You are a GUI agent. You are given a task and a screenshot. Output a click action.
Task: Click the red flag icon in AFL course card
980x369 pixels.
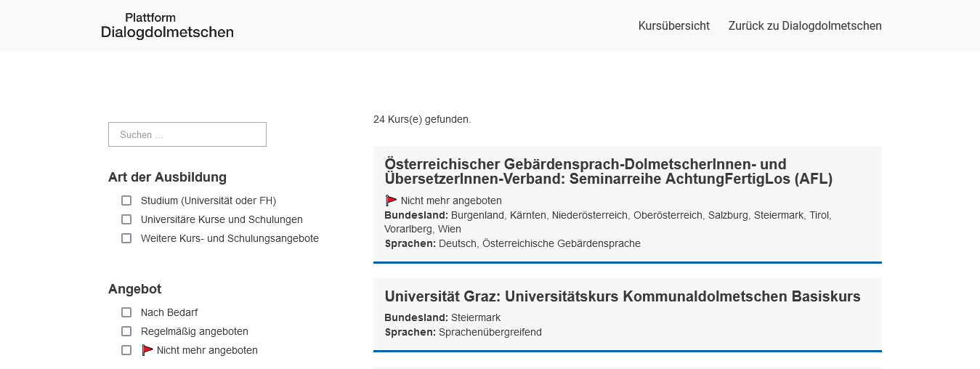click(x=391, y=200)
